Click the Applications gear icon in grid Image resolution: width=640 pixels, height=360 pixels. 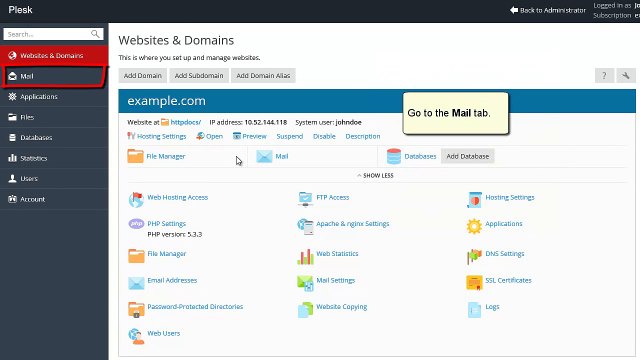point(474,226)
